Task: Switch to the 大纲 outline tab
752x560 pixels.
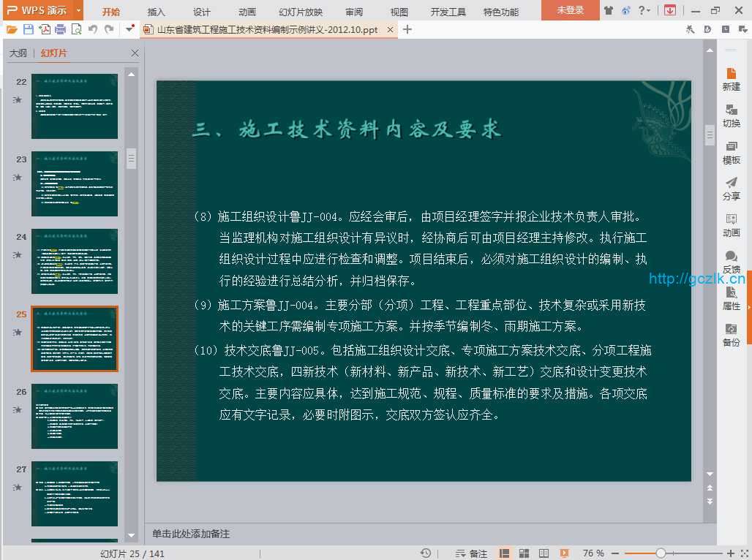Action: (18, 53)
